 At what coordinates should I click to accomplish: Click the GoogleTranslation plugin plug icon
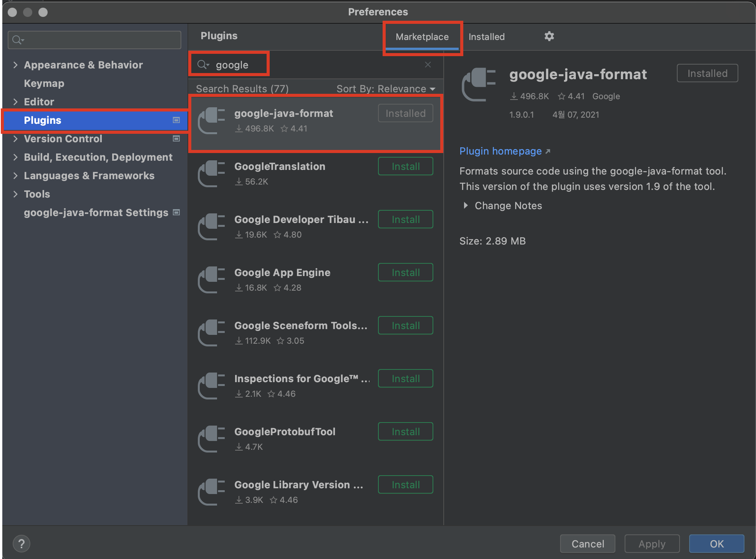coord(211,174)
